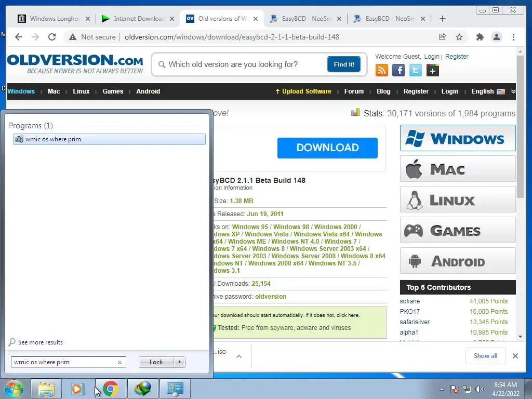Click the Action Center flag tray icon

pyautogui.click(x=454, y=389)
